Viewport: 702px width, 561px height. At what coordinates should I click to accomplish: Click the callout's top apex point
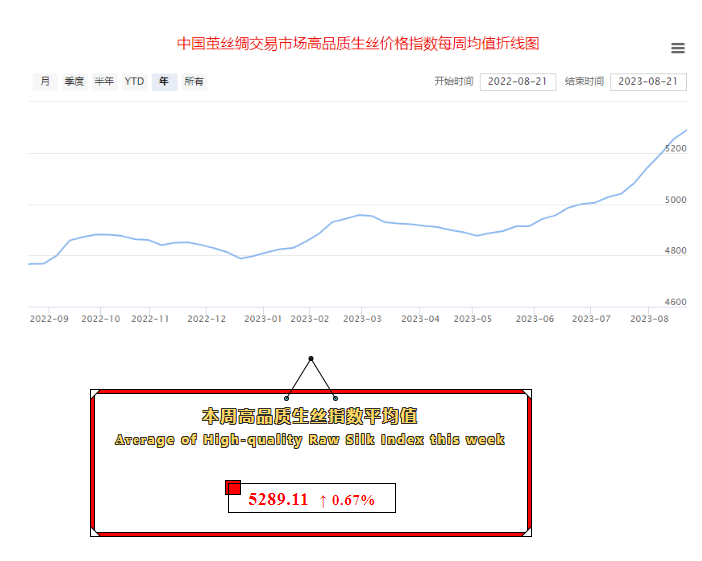[311, 358]
